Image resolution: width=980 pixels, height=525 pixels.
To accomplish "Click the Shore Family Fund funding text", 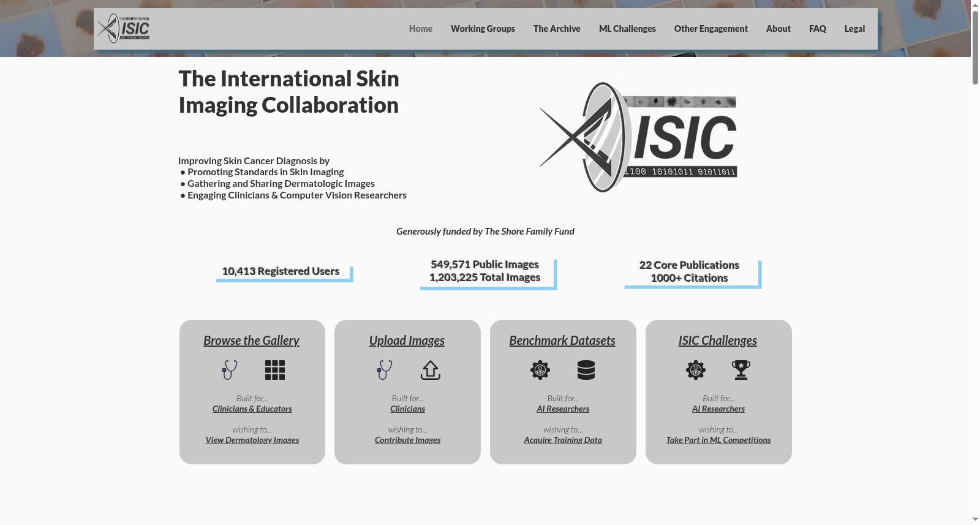I will (x=485, y=232).
